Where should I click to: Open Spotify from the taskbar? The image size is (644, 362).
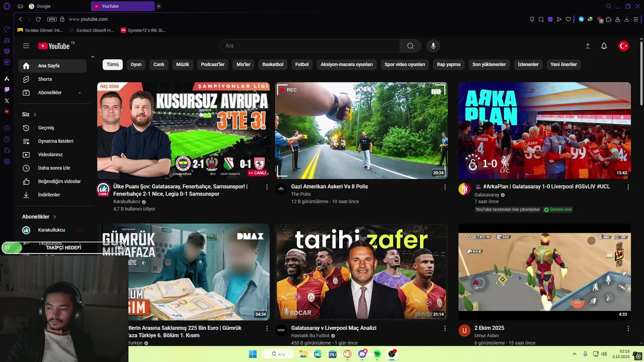coord(377,354)
